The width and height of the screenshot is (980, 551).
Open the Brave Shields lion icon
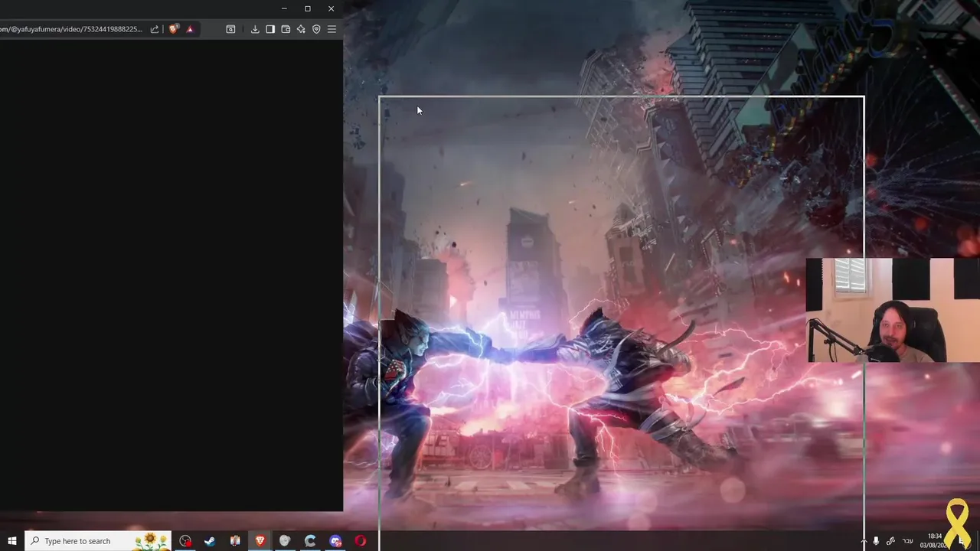[174, 29]
